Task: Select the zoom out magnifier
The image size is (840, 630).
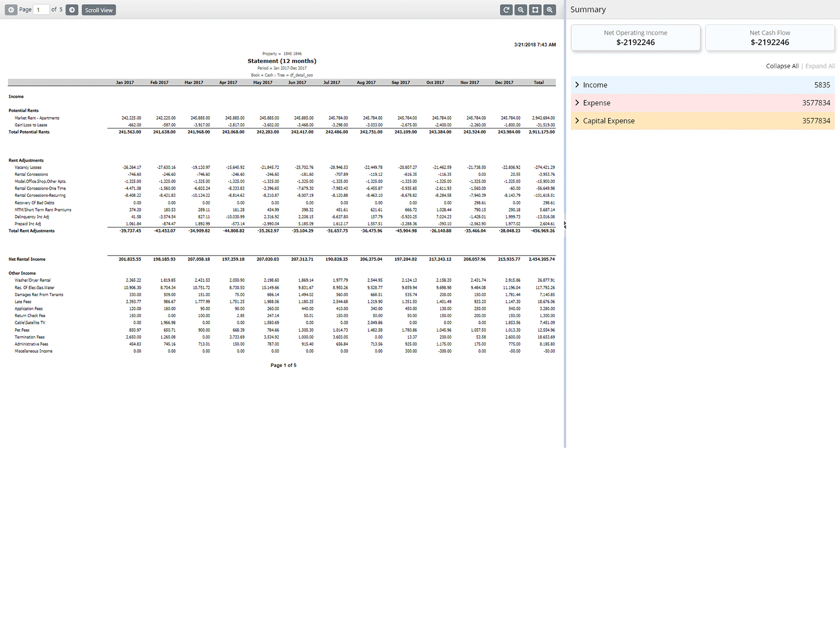Action: tap(521, 9)
